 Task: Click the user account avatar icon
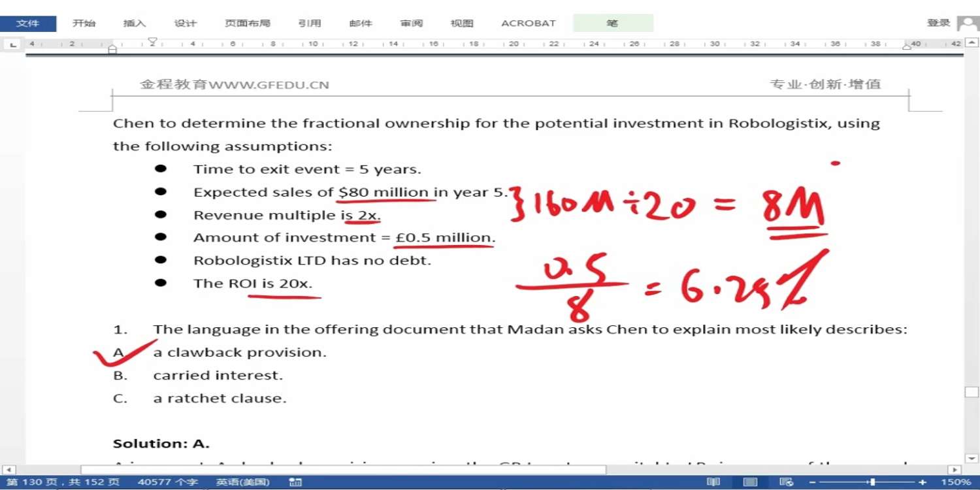coord(968,24)
